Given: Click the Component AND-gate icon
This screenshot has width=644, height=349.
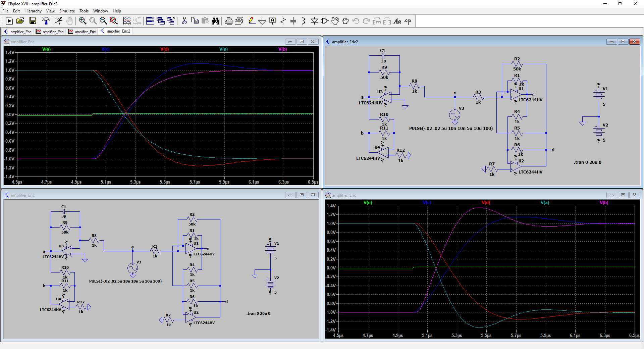Looking at the screenshot, I should [x=324, y=21].
